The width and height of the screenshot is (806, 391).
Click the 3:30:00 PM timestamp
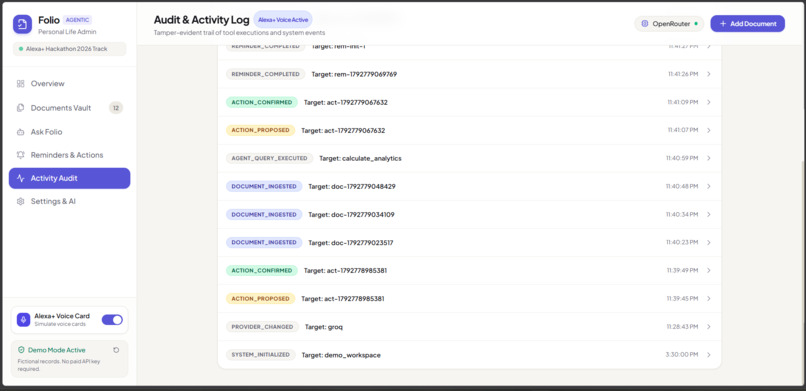coord(682,355)
